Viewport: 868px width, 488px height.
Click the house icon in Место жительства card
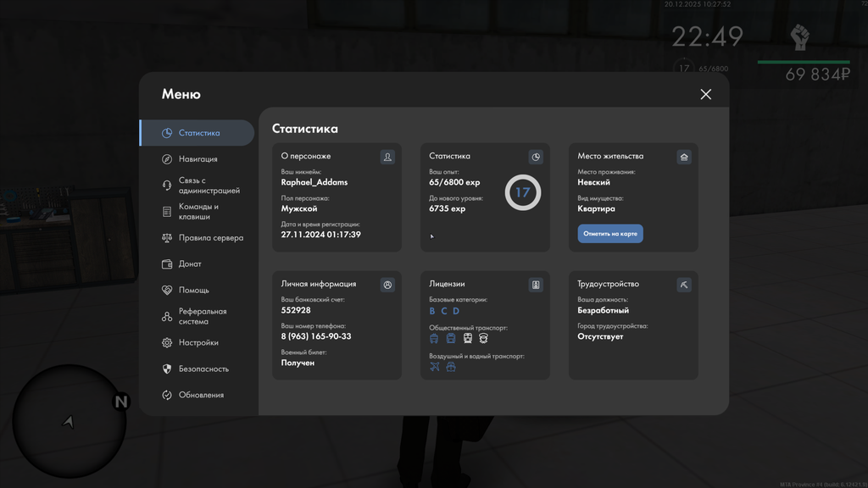pos(684,157)
